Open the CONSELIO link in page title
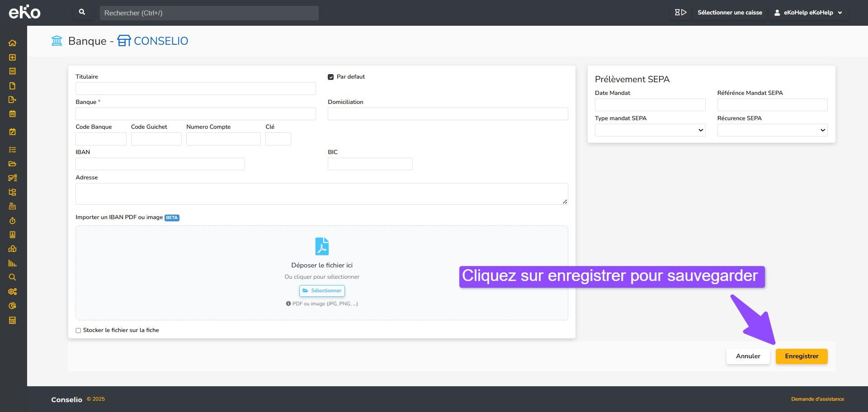Screen dimensions: 868x412 coord(160,41)
